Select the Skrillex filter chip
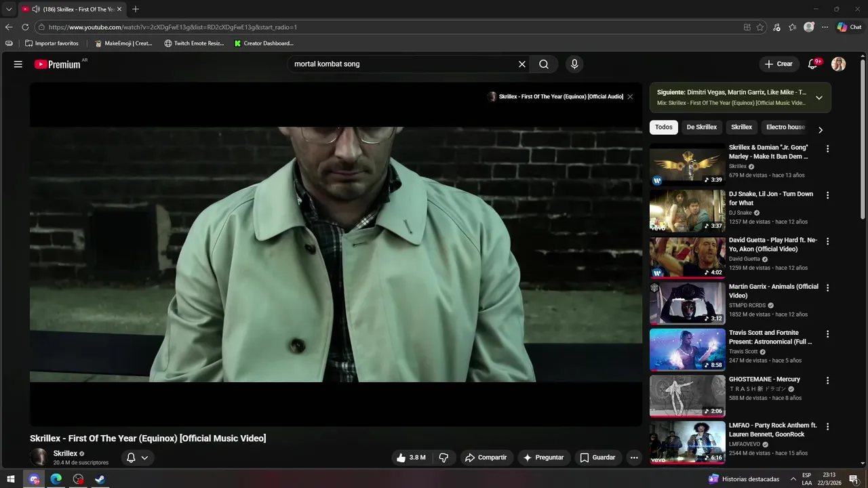 click(x=741, y=127)
